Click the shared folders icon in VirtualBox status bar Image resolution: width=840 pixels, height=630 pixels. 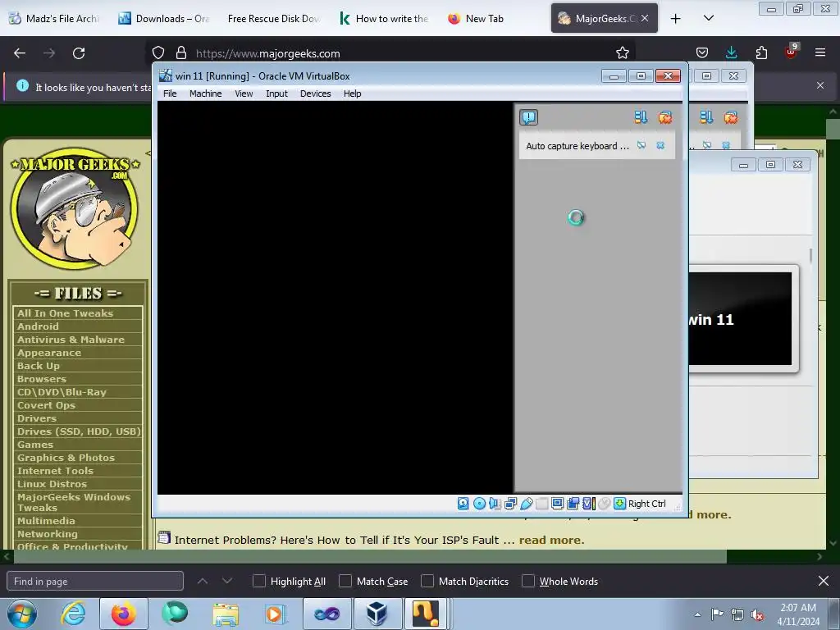pos(541,504)
